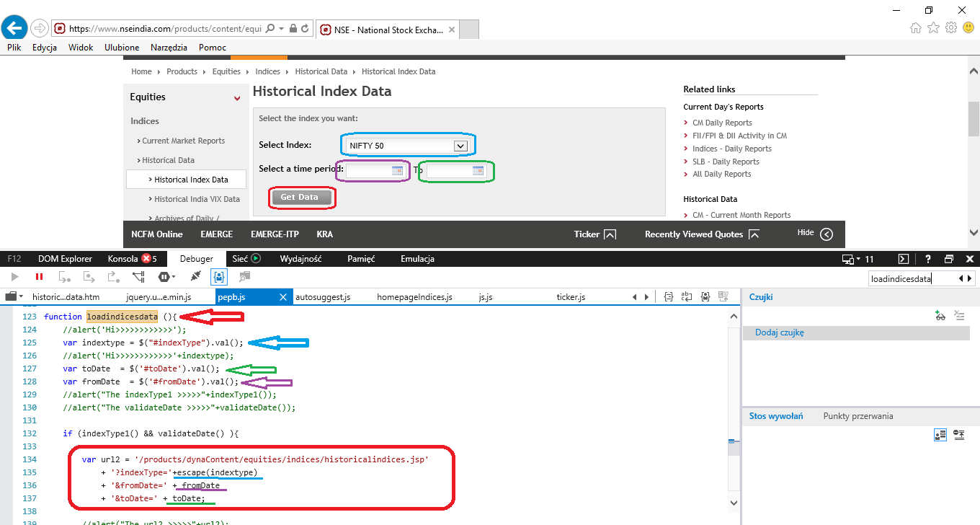Click the disconnect debugger plug icon
This screenshot has width=980, height=525.
click(195, 277)
